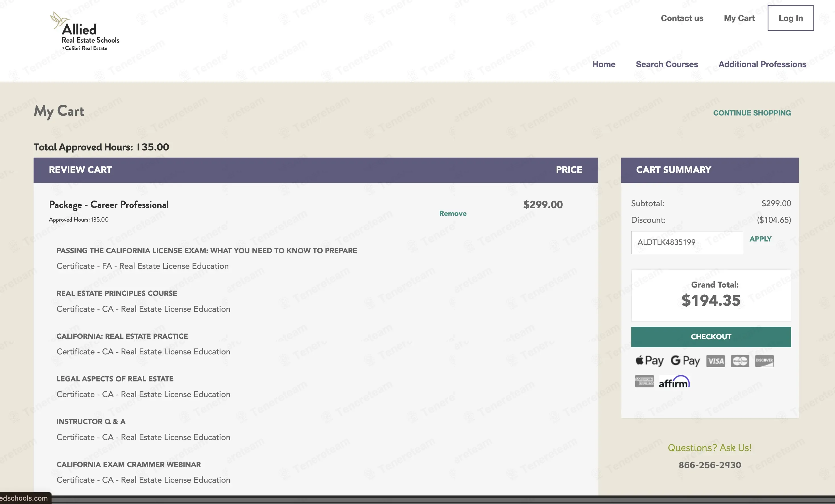Open the Additional Professions menu
The width and height of the screenshot is (835, 504).
[762, 64]
